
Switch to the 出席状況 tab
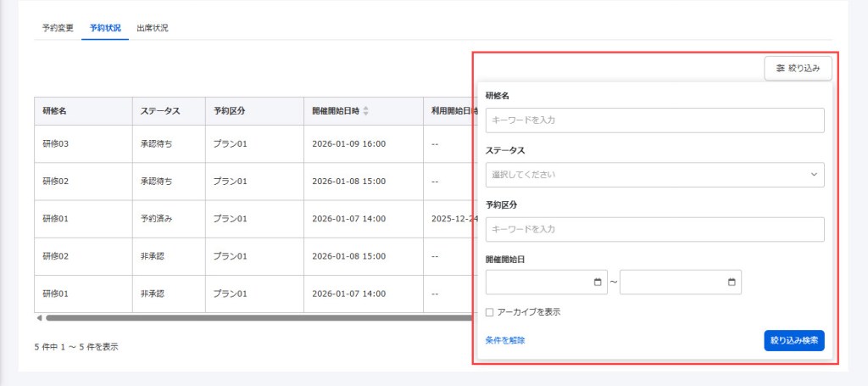[153, 28]
